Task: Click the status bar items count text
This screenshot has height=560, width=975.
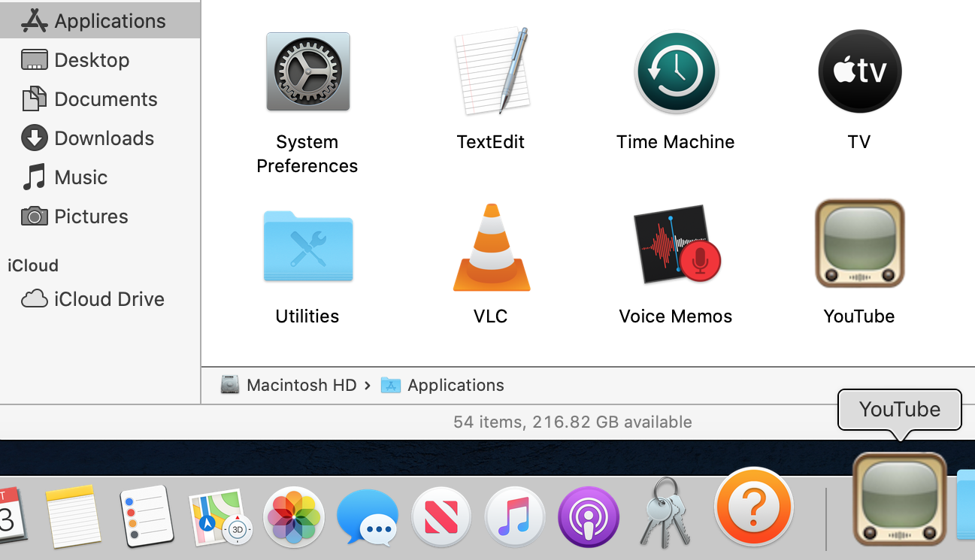Action: (x=573, y=422)
